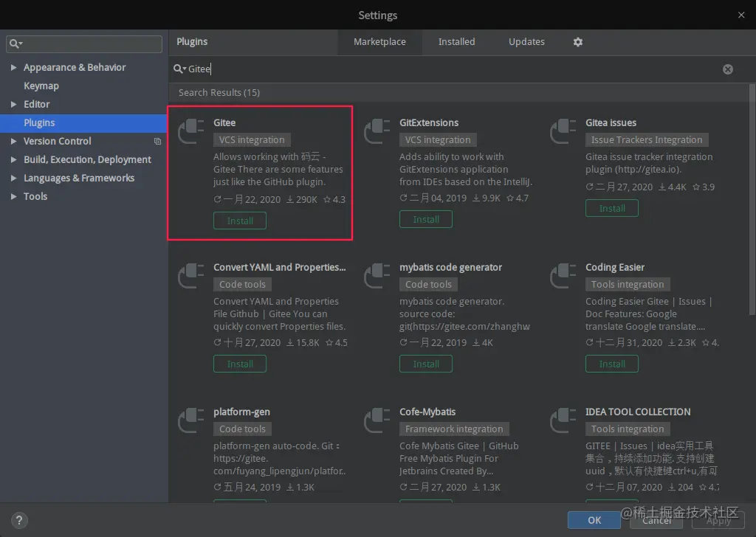Click the platform-gen plugin icon
Image resolution: width=756 pixels, height=537 pixels.
(191, 420)
